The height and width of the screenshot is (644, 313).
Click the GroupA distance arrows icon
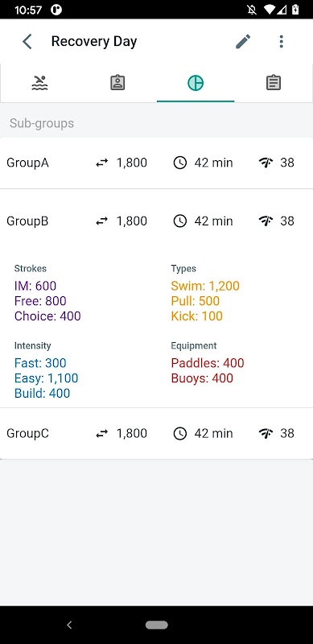click(101, 163)
